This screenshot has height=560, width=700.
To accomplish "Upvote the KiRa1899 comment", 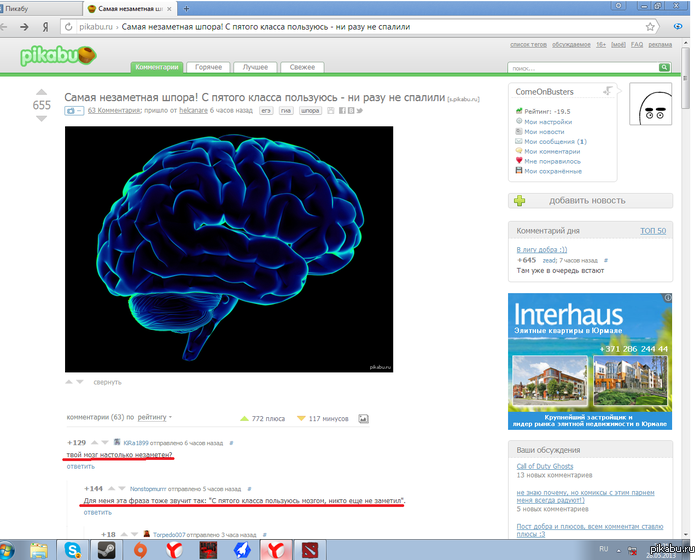I will coord(95,442).
